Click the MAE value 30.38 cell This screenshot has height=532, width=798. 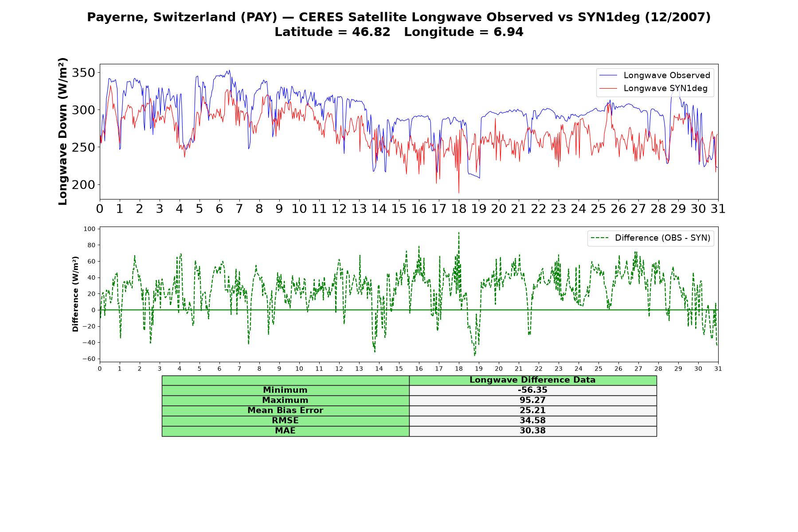coord(533,431)
